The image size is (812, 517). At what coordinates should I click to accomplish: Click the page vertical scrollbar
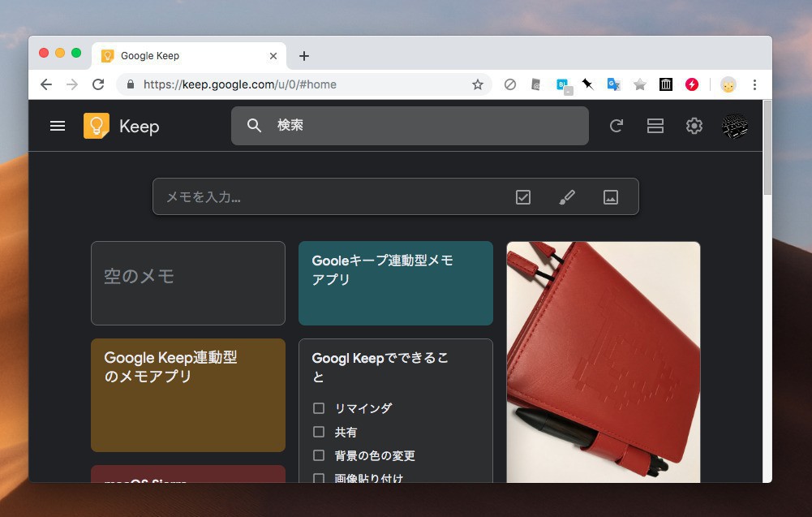click(x=767, y=148)
